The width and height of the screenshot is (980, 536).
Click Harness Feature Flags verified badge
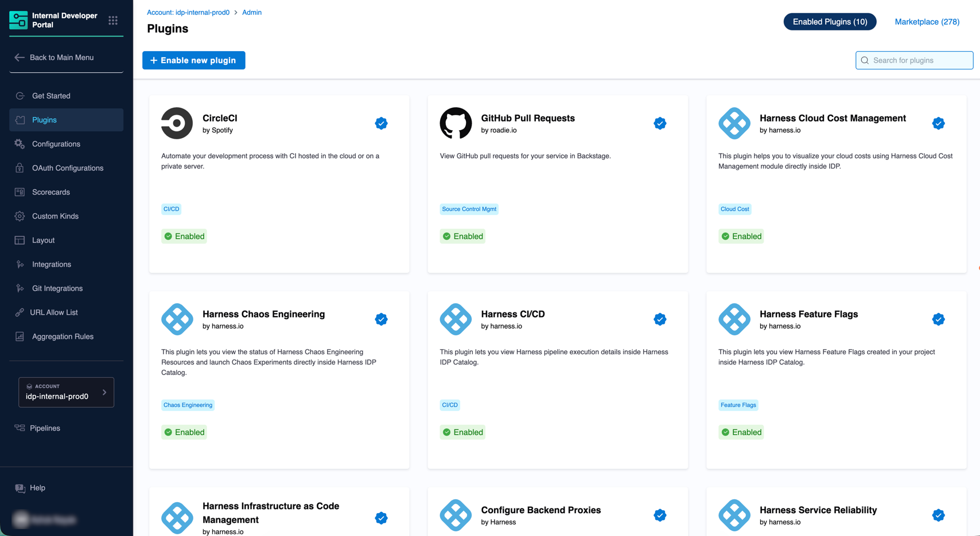(939, 319)
